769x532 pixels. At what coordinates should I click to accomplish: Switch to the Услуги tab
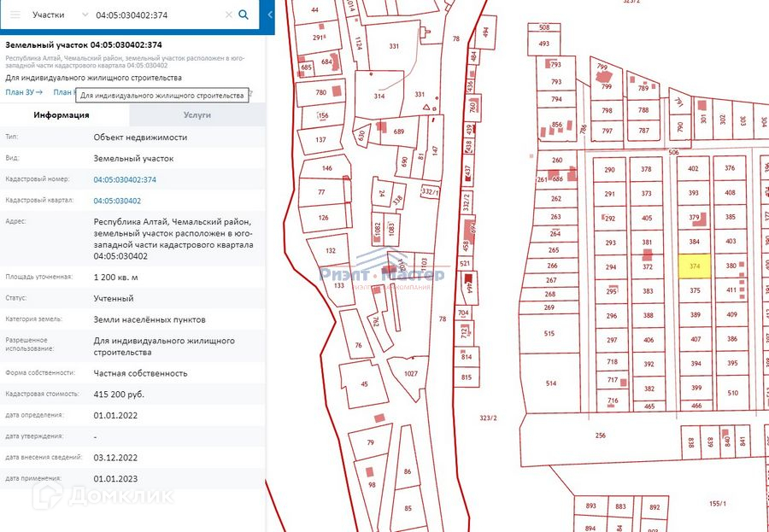pos(197,115)
